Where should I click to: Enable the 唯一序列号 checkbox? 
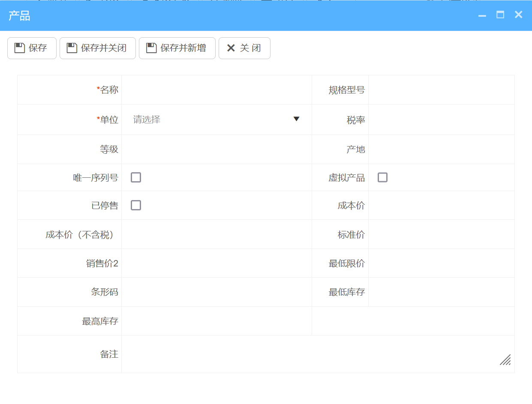point(136,177)
